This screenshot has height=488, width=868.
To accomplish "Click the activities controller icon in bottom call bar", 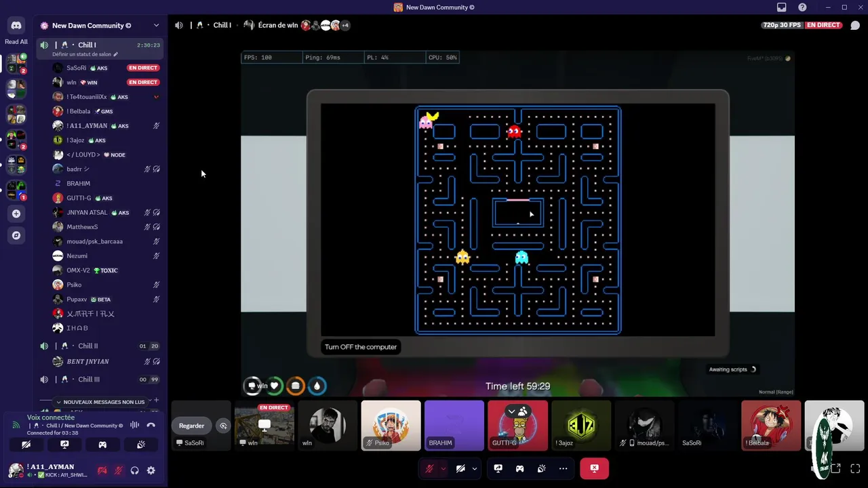I will [x=519, y=468].
